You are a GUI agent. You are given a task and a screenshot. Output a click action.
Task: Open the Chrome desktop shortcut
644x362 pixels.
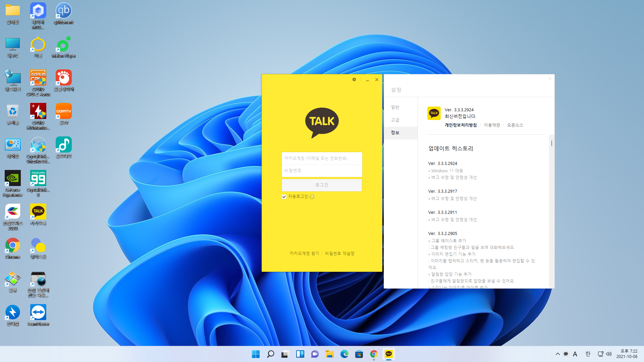click(x=13, y=248)
